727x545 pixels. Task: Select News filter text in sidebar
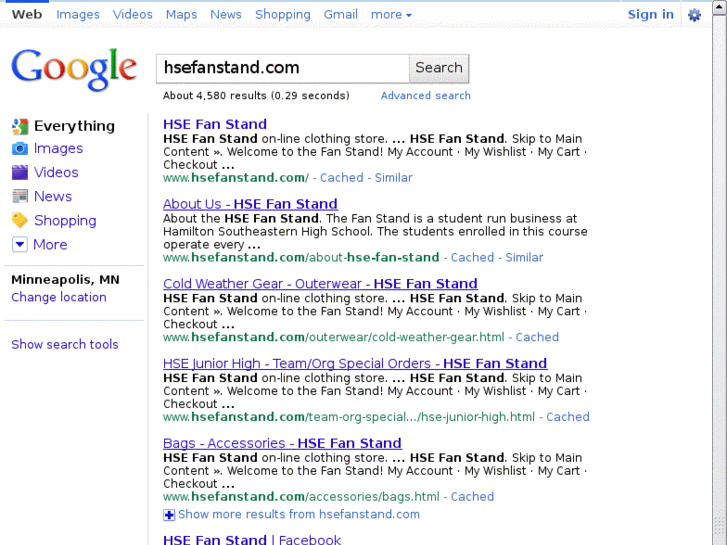click(x=53, y=197)
